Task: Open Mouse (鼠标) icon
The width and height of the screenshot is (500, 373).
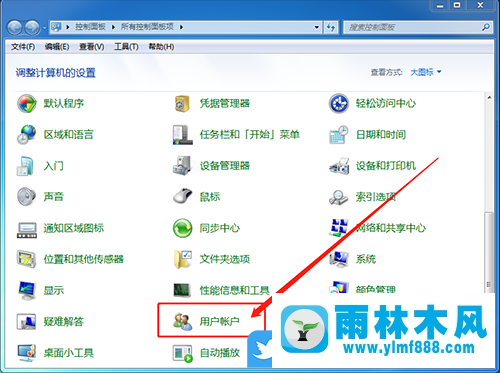Action: (182, 196)
